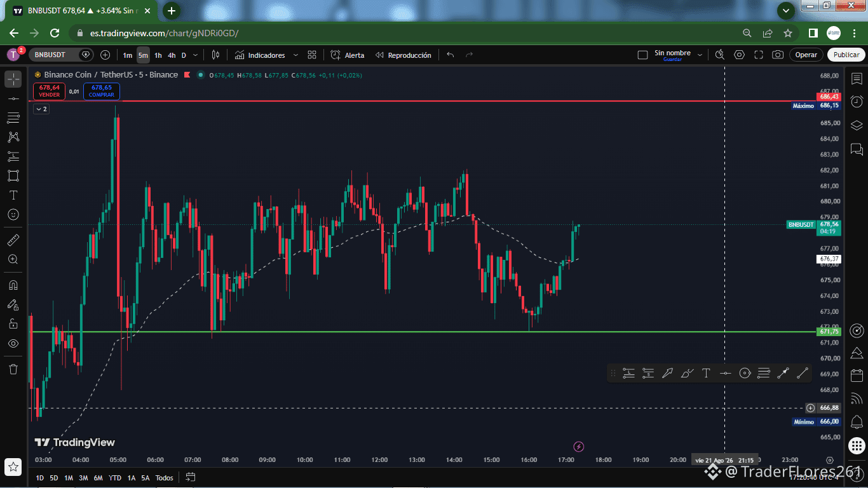Toggle lock all drawings

point(13,324)
